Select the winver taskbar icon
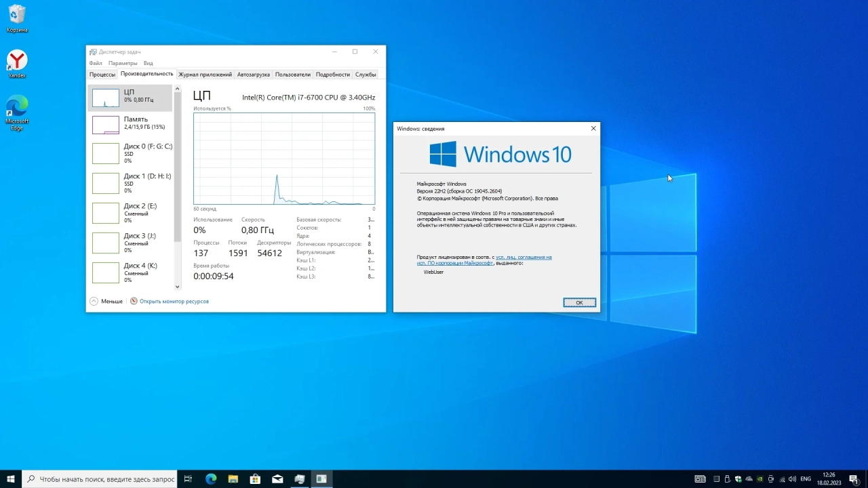The image size is (868, 488). 321,479
